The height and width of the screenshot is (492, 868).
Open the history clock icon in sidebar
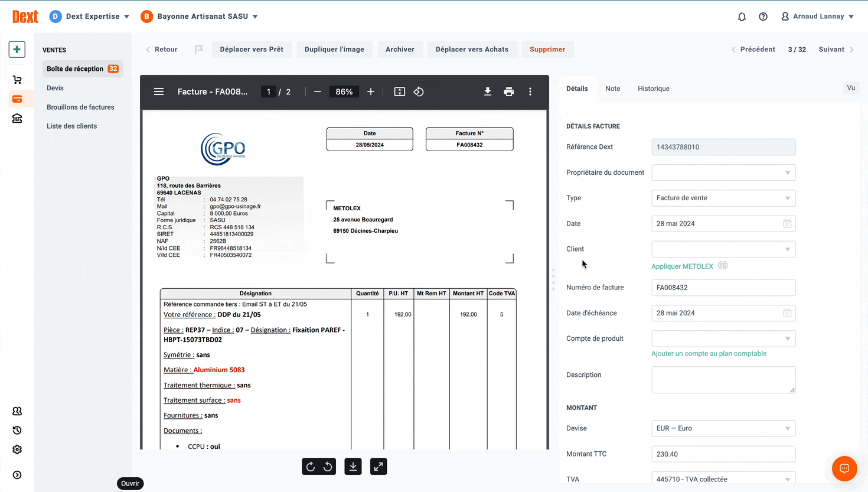click(x=17, y=431)
